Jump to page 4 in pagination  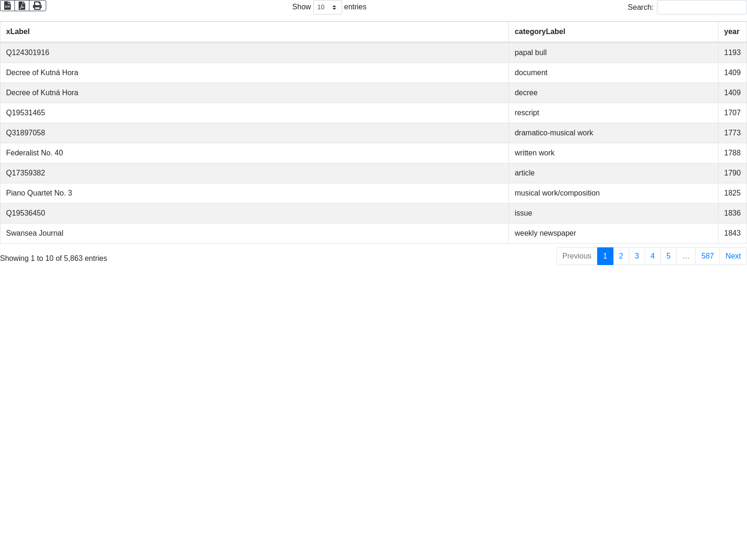652,256
